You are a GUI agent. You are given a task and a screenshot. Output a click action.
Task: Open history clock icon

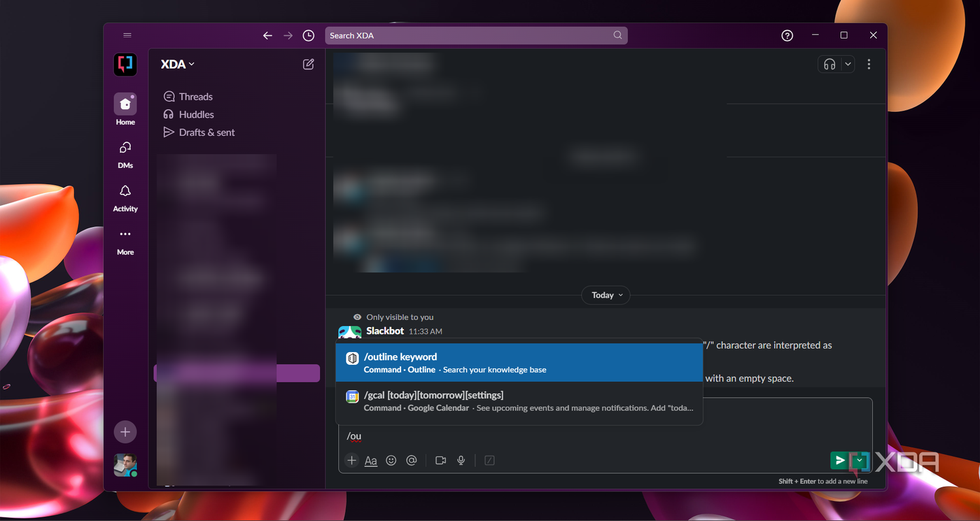[309, 36]
